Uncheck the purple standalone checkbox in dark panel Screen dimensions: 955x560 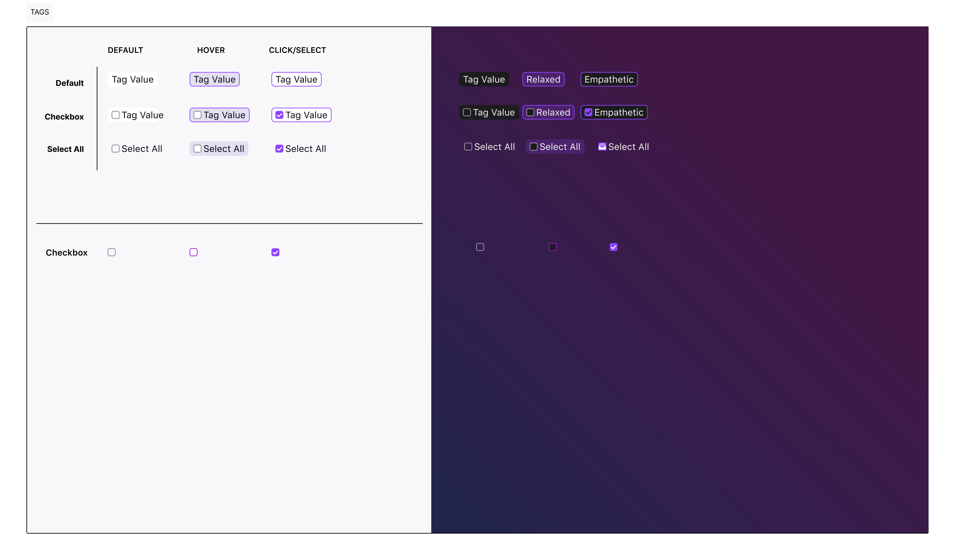(x=613, y=247)
